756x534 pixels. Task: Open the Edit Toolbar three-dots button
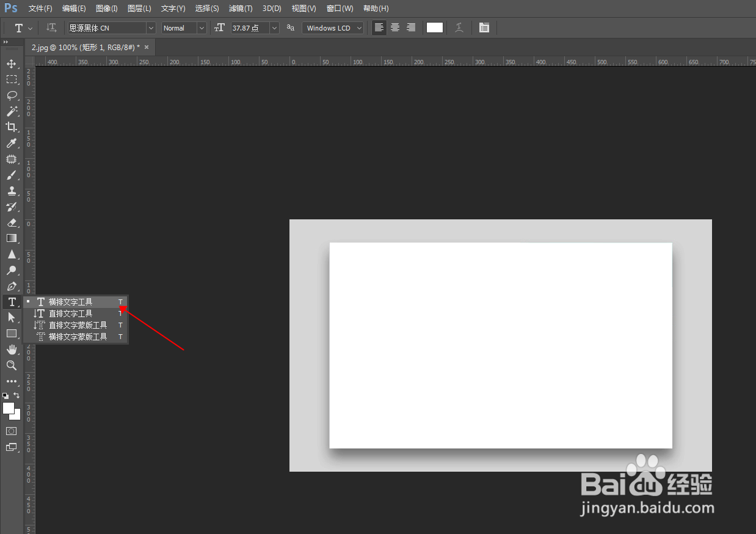[x=12, y=381]
